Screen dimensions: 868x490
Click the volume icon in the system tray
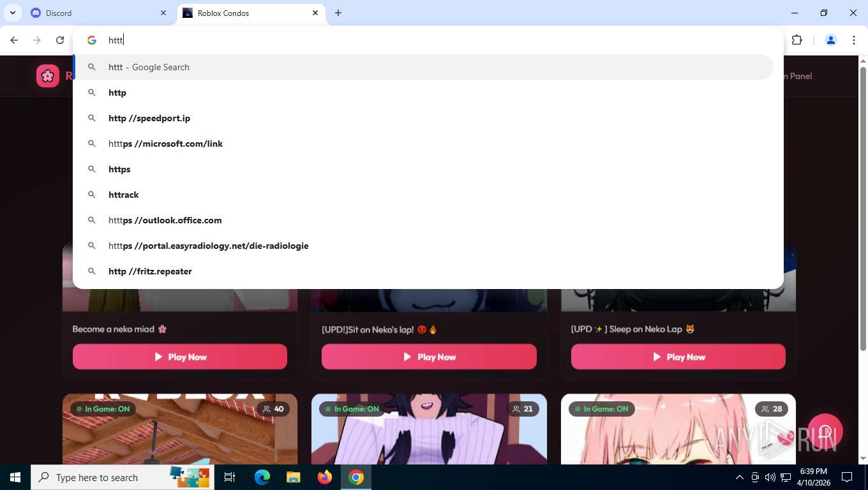tap(770, 477)
